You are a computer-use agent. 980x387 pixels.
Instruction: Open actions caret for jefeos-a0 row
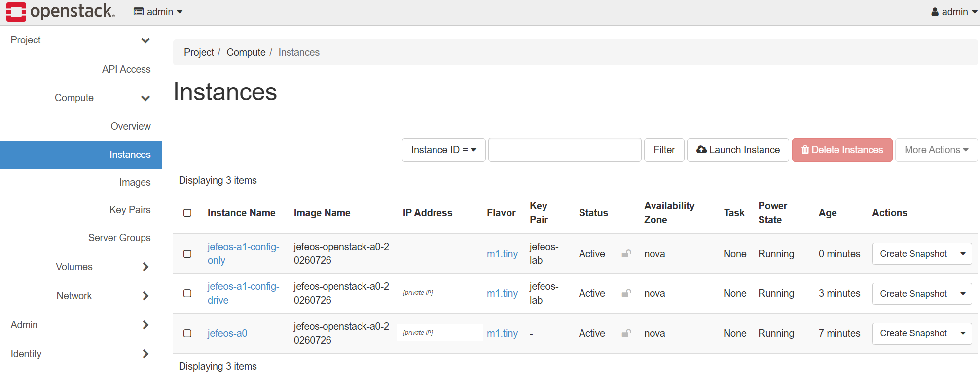click(x=963, y=333)
